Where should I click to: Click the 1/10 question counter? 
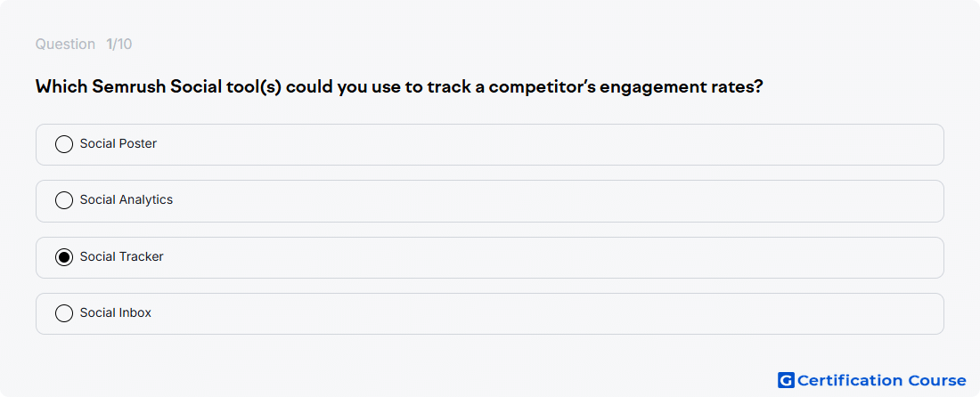click(x=118, y=45)
